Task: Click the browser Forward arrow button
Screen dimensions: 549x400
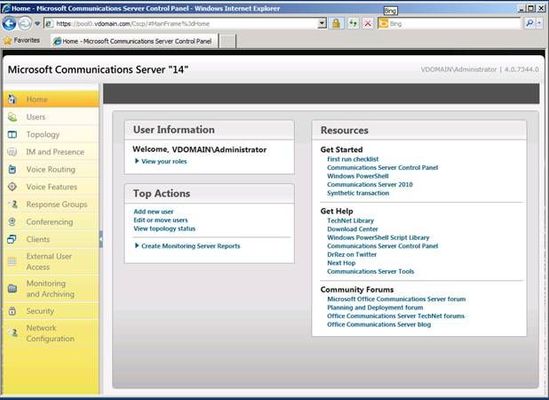Action: tap(25, 24)
